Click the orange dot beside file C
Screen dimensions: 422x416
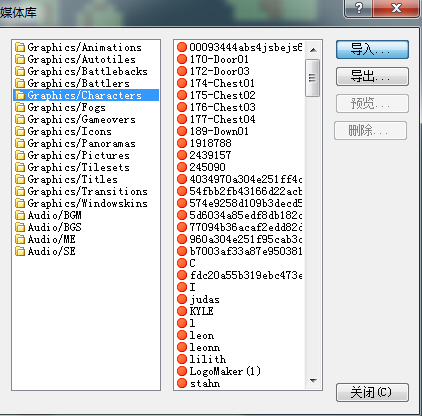[x=182, y=263]
